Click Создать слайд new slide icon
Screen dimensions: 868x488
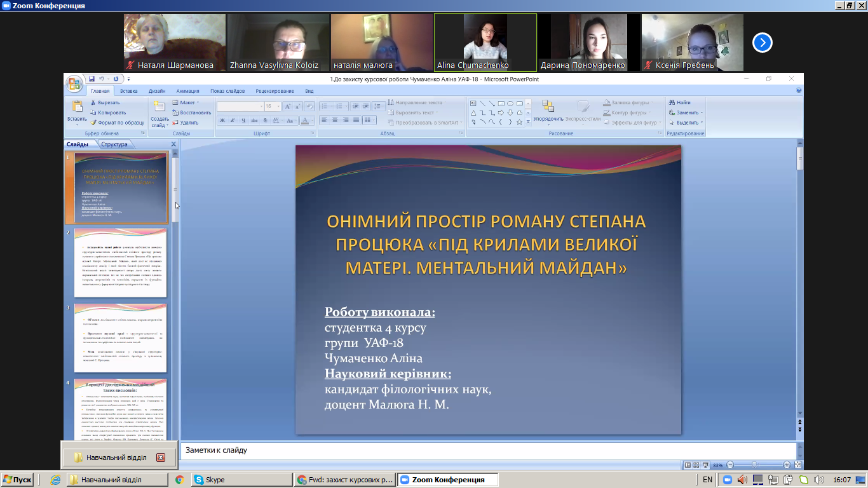coord(159,107)
